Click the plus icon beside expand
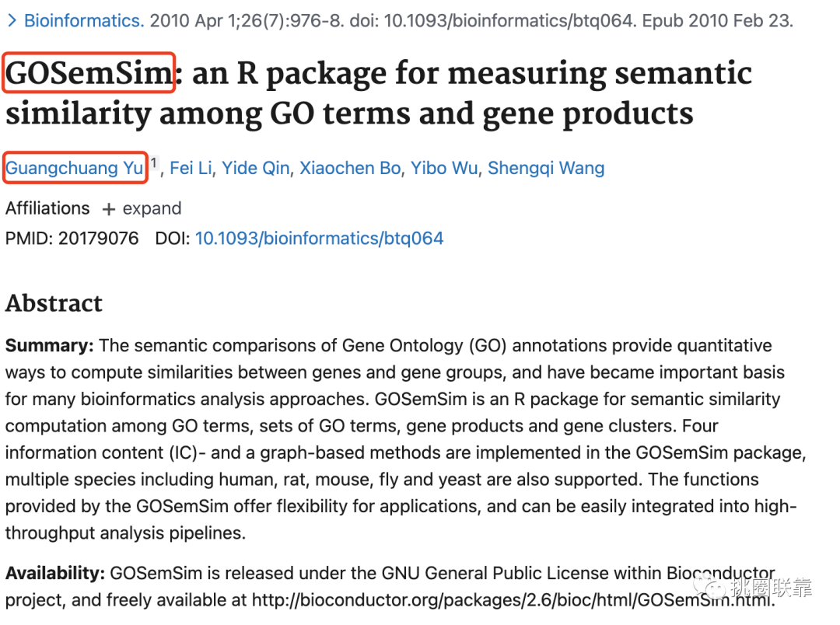This screenshot has width=840, height=625. pos(109,209)
